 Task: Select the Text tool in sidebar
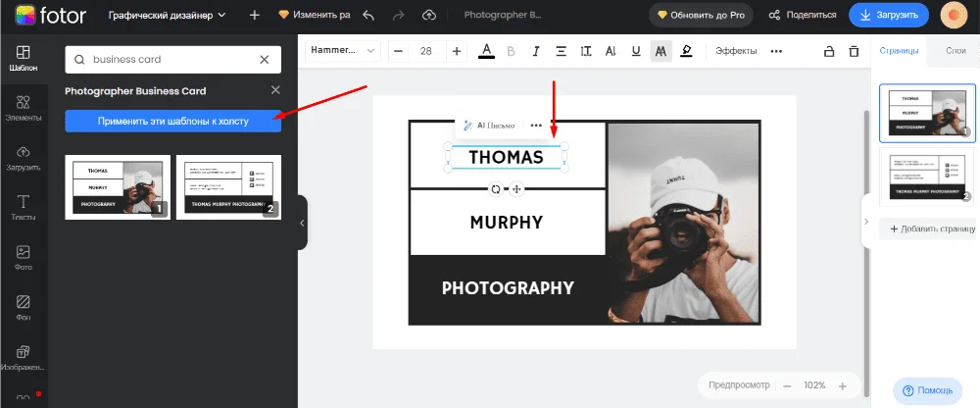(x=24, y=207)
